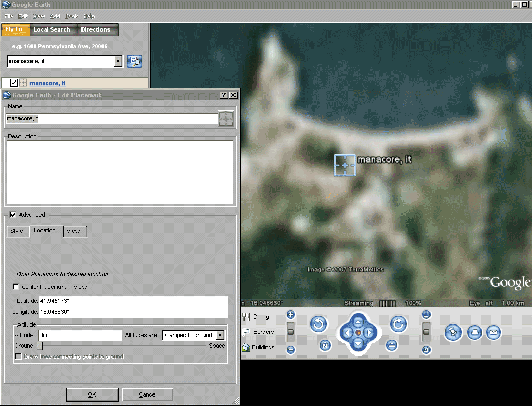Click the placemark icon chooser button

click(226, 119)
